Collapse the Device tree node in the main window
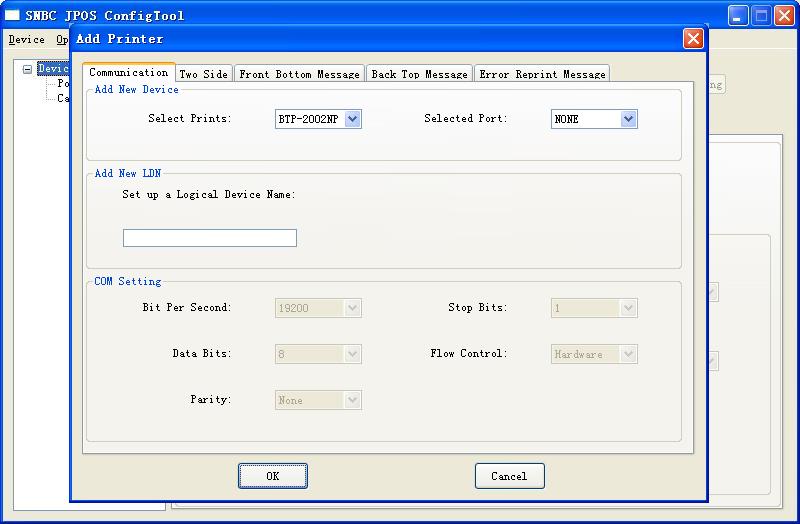The width and height of the screenshot is (800, 524). (28, 69)
